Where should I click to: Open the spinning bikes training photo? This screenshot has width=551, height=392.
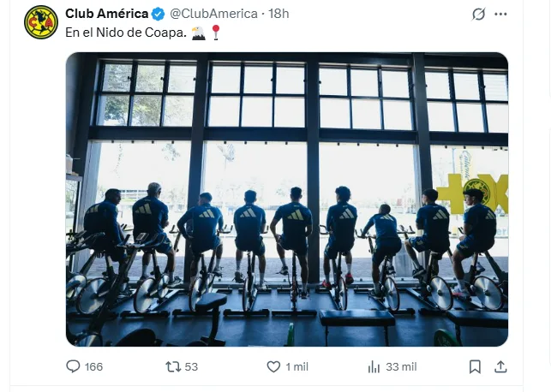tap(287, 199)
